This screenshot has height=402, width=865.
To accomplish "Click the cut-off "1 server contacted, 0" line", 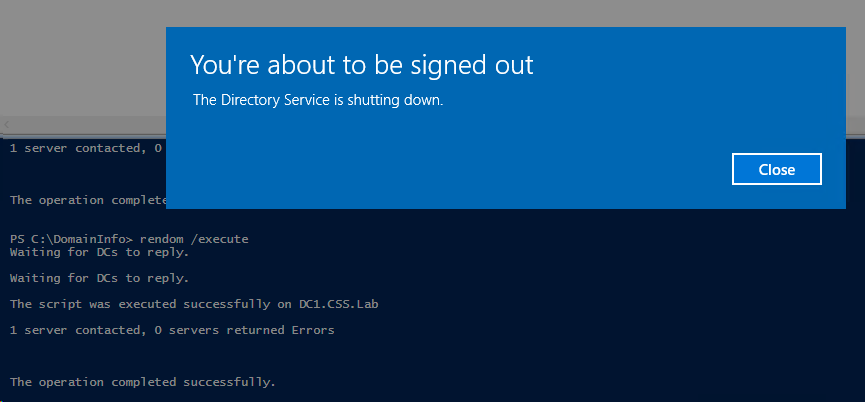I will [86, 148].
